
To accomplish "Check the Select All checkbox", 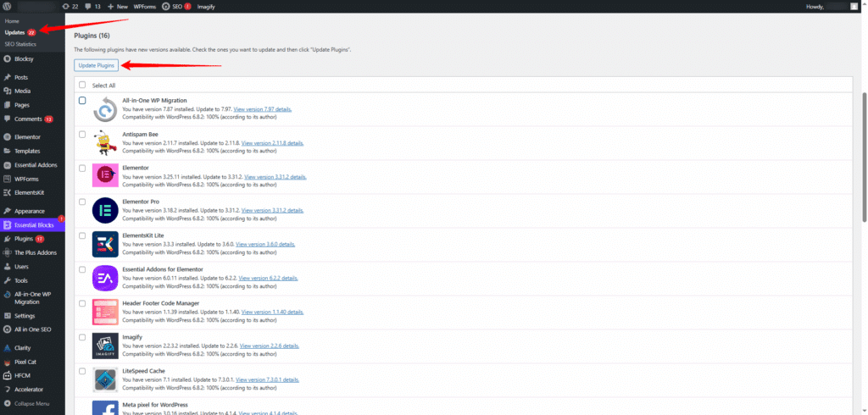I will point(82,86).
